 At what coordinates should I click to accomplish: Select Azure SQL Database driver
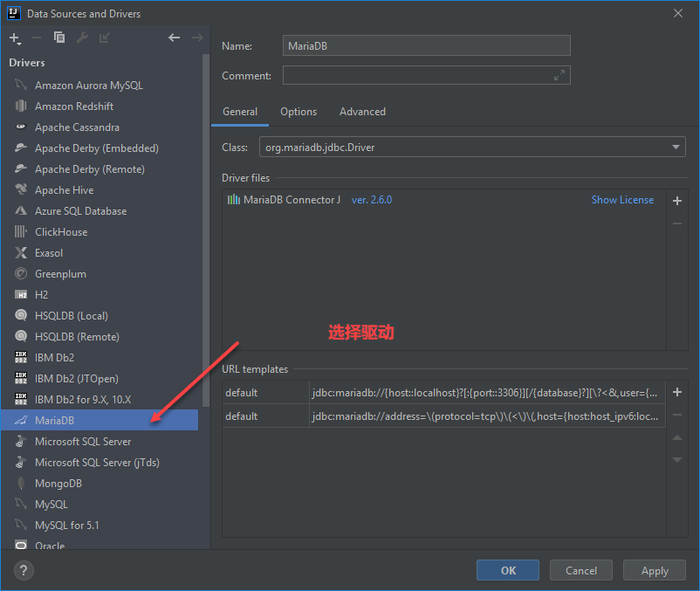pos(100,211)
